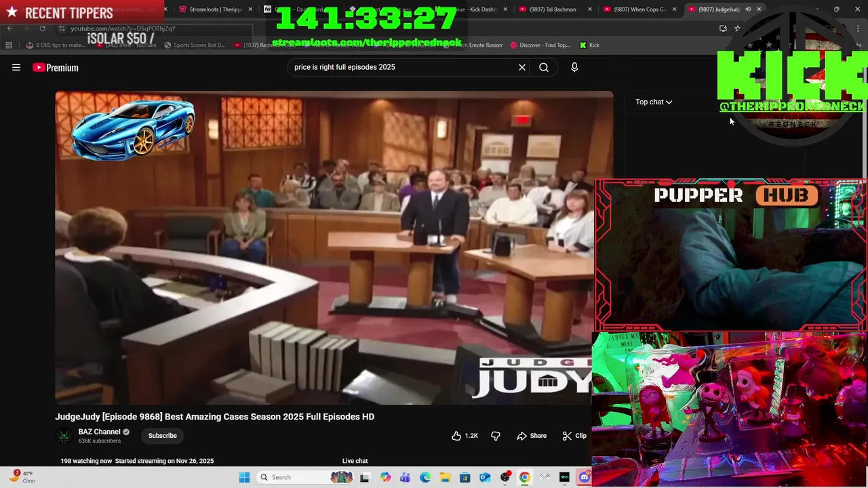Close the Streamloots browser tab
This screenshot has height=488, width=868.
[250, 9]
